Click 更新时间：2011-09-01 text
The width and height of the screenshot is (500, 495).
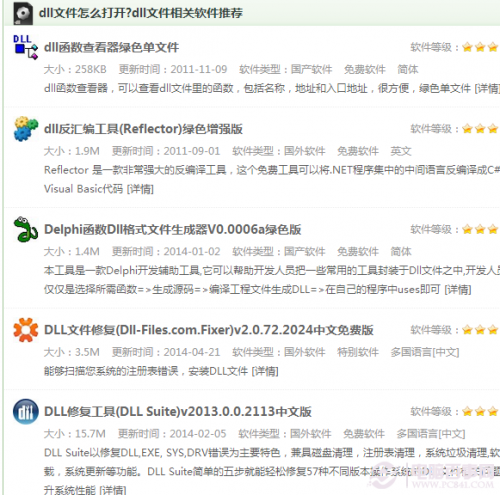(x=166, y=151)
